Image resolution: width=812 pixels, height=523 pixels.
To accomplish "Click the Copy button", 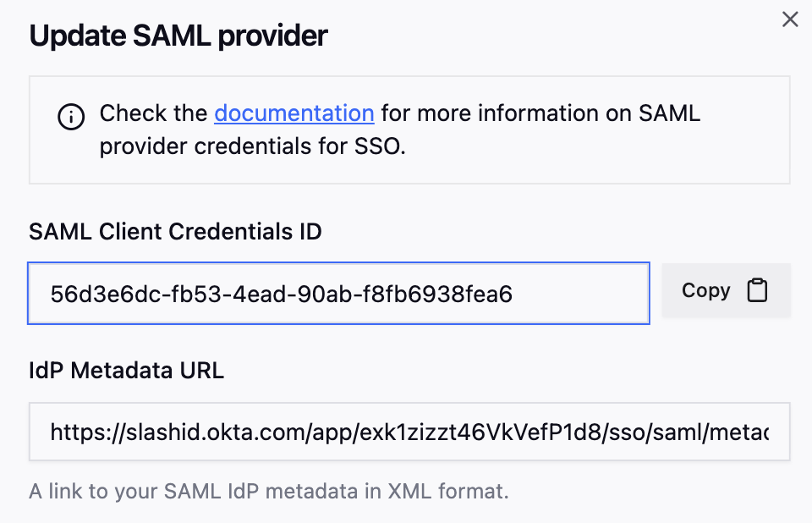I will click(x=726, y=290).
